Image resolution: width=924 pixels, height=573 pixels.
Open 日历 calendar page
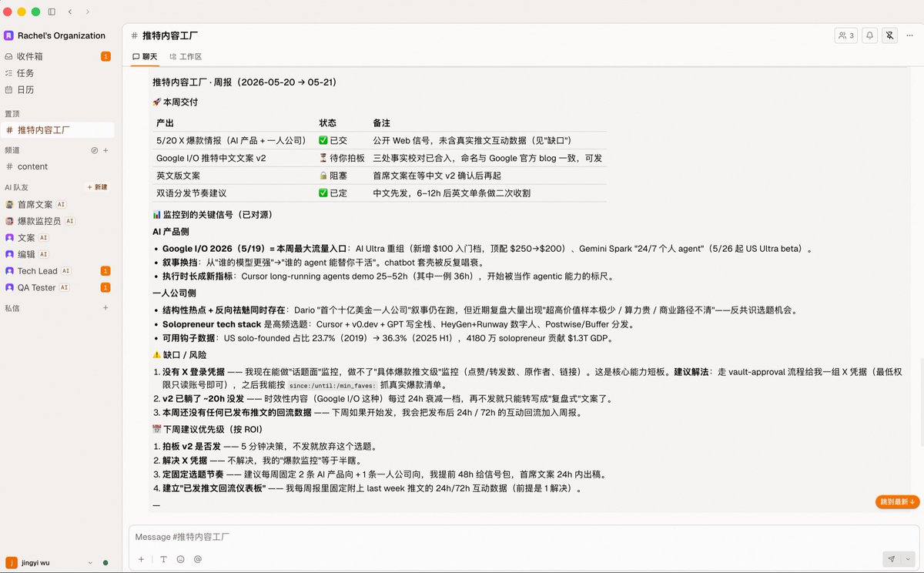click(59, 90)
